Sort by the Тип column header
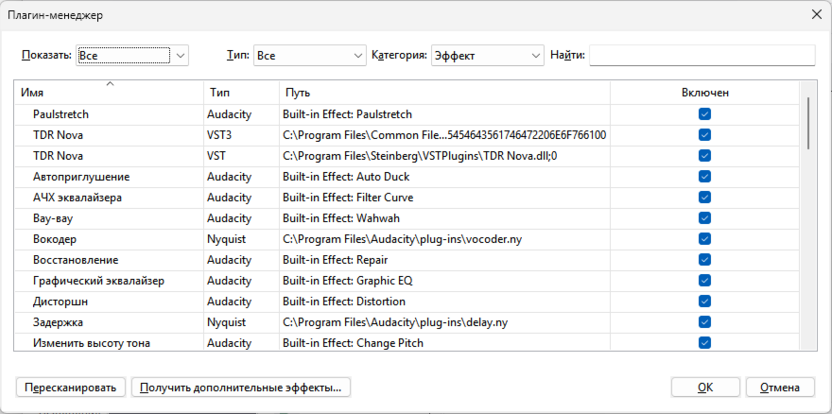 pos(241,92)
